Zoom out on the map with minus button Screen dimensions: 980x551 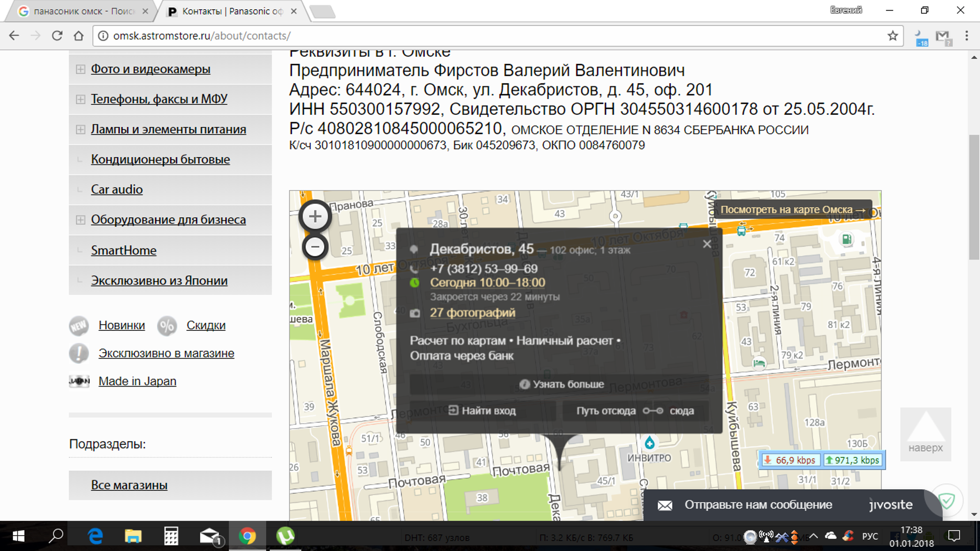315,247
